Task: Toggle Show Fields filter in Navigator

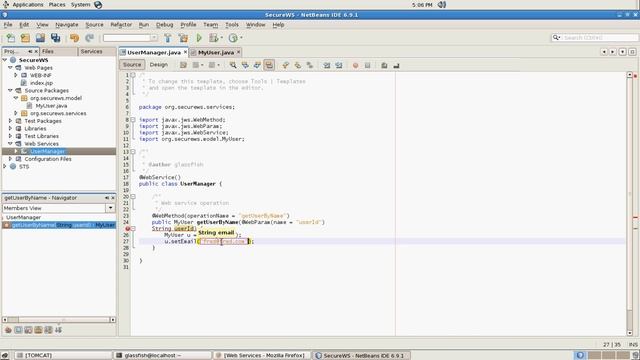Action: (18, 330)
